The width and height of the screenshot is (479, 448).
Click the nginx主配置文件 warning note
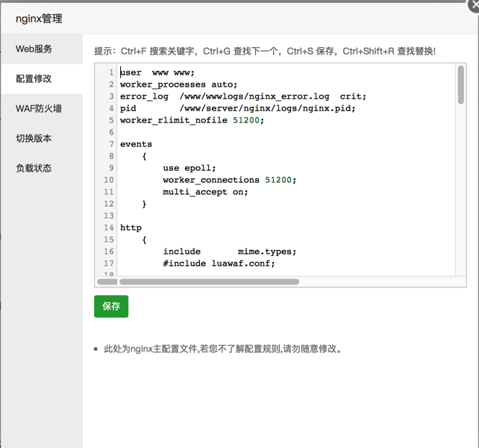[222, 349]
